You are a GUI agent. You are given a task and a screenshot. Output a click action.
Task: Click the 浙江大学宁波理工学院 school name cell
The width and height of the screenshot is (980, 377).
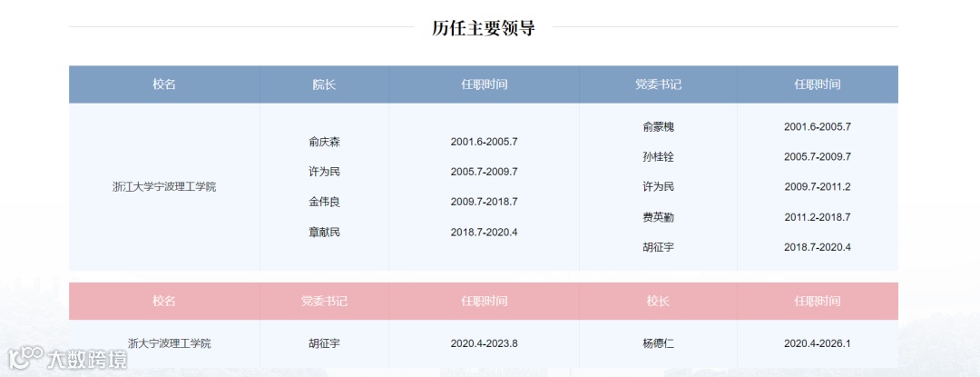tap(164, 187)
